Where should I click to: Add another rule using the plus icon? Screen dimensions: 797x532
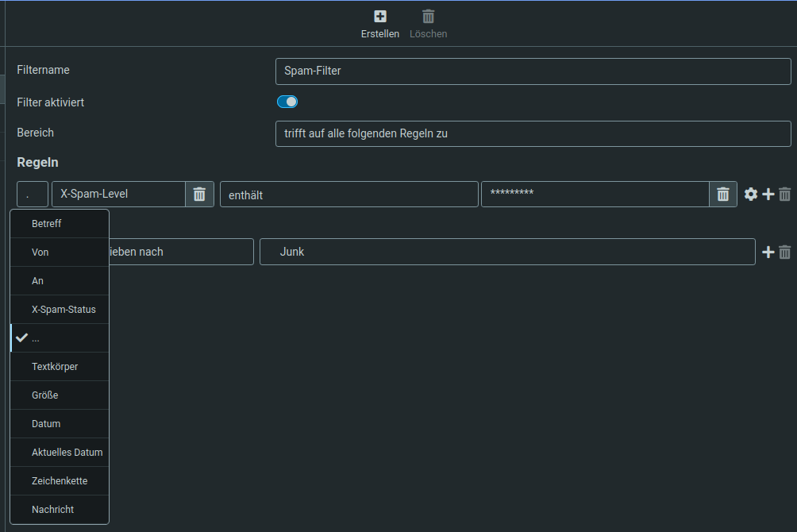point(768,194)
